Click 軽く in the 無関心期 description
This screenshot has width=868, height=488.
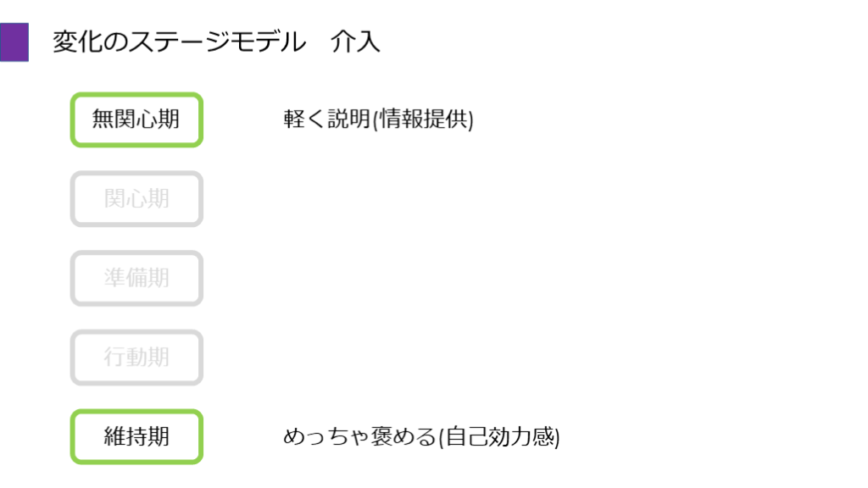coord(303,119)
